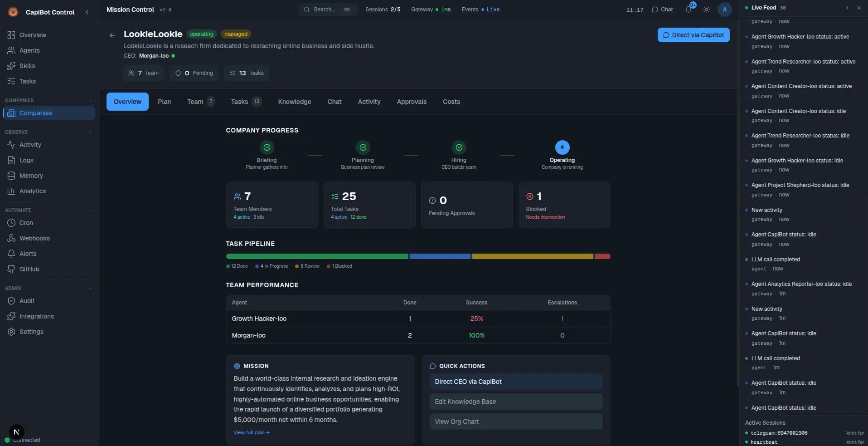Collapse the OBSERVE sidebar section

click(x=90, y=132)
